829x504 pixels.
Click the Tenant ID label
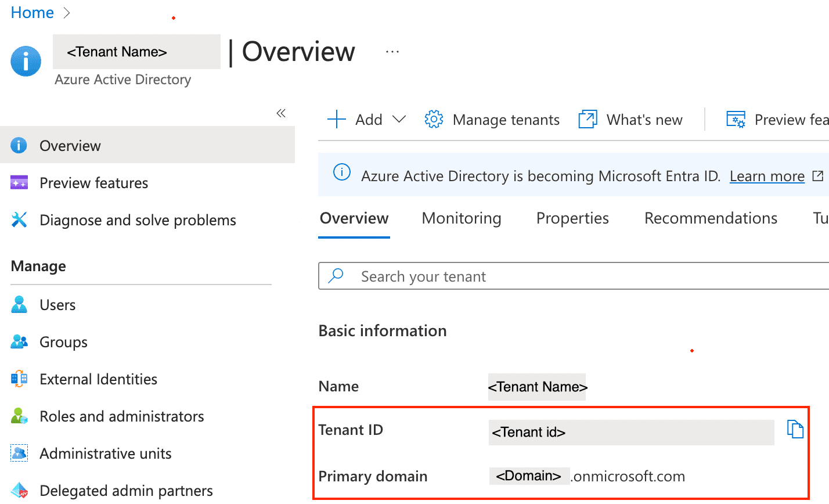[351, 430]
